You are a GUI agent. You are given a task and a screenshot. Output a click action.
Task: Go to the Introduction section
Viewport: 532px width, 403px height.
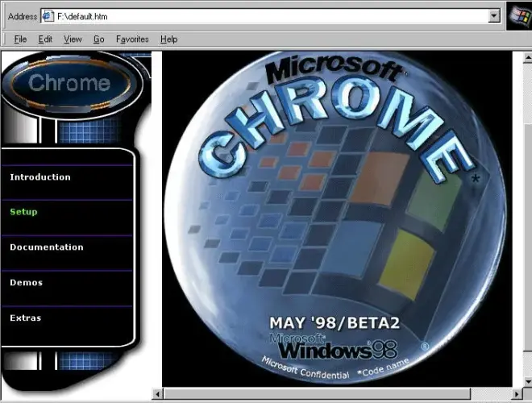click(40, 177)
